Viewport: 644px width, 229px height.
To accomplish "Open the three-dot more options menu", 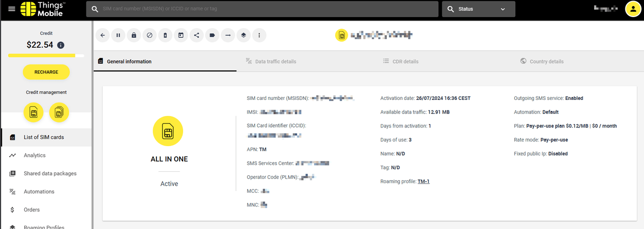I will click(x=259, y=35).
